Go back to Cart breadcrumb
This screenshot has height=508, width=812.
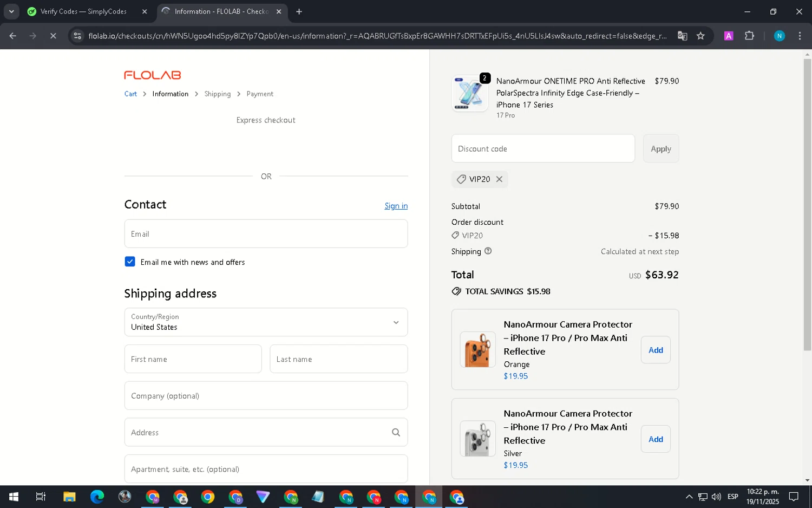click(x=130, y=94)
